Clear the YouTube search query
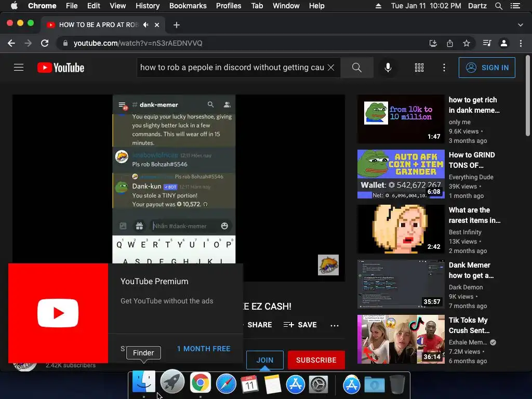This screenshot has width=532, height=399. pos(331,68)
